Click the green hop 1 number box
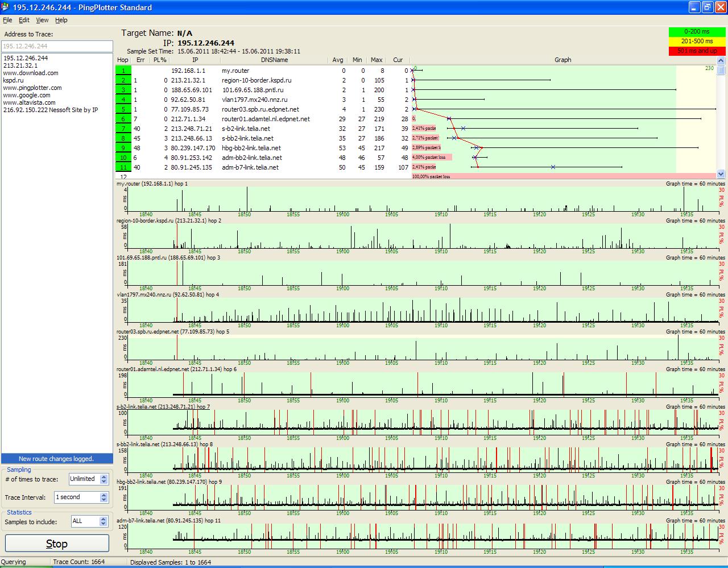The height and width of the screenshot is (568, 728). point(123,71)
